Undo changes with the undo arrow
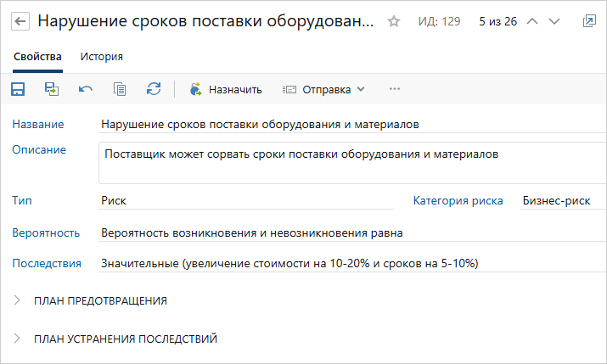 [x=86, y=89]
